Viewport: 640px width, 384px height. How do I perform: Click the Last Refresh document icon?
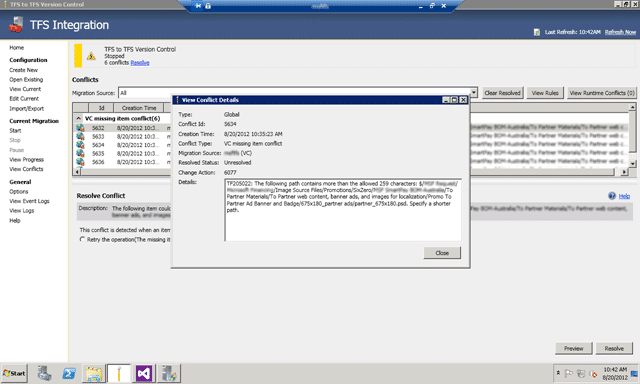coord(537,32)
